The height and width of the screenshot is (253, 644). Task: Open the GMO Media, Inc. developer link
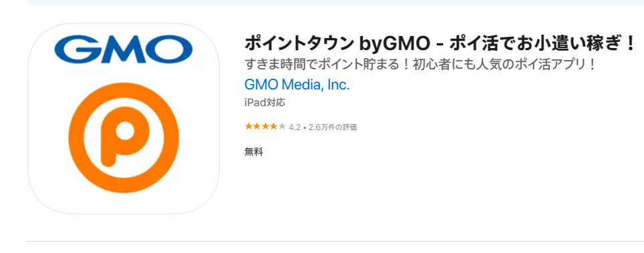pyautogui.click(x=297, y=85)
